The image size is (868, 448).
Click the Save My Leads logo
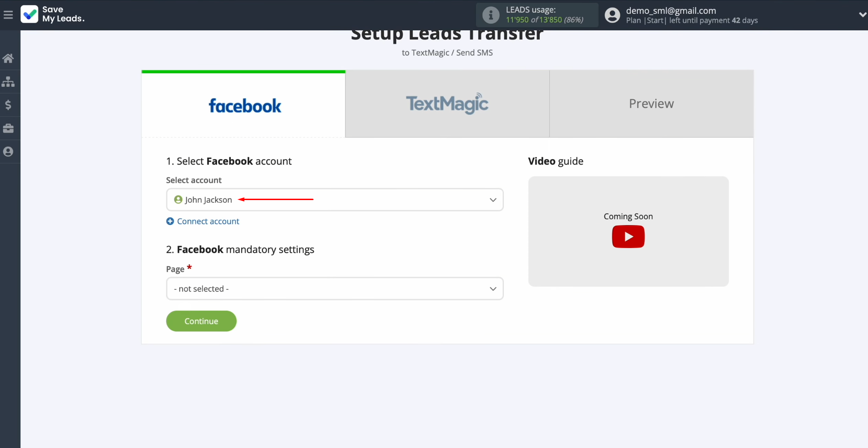click(52, 14)
